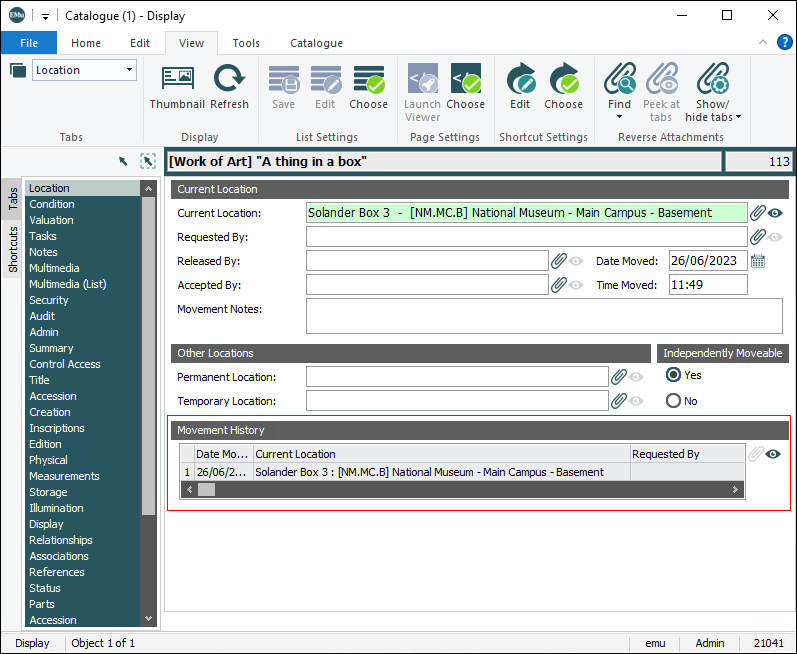Expand the Find dropdown arrow
Screen dimensions: 797x654
tap(619, 117)
